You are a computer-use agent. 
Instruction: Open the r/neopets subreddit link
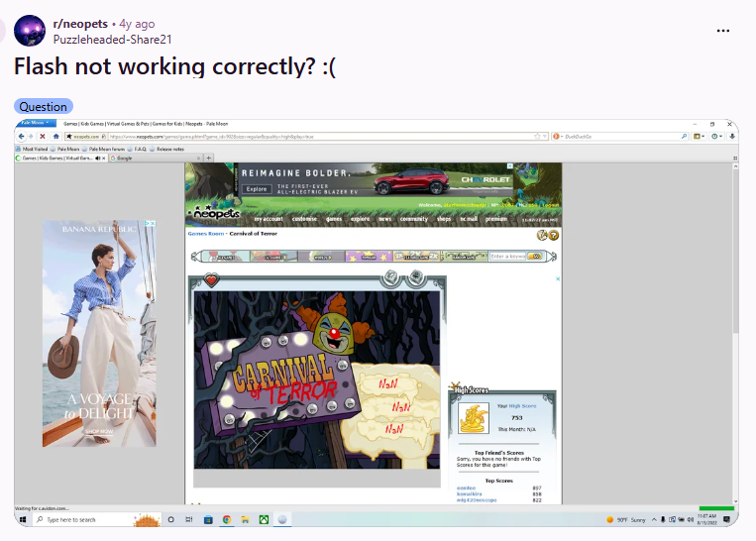[80, 24]
